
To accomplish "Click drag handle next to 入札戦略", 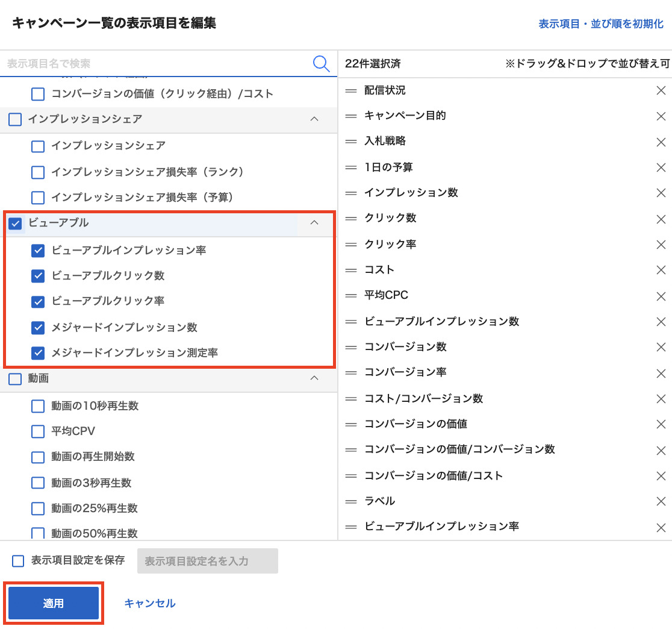I will (x=351, y=141).
